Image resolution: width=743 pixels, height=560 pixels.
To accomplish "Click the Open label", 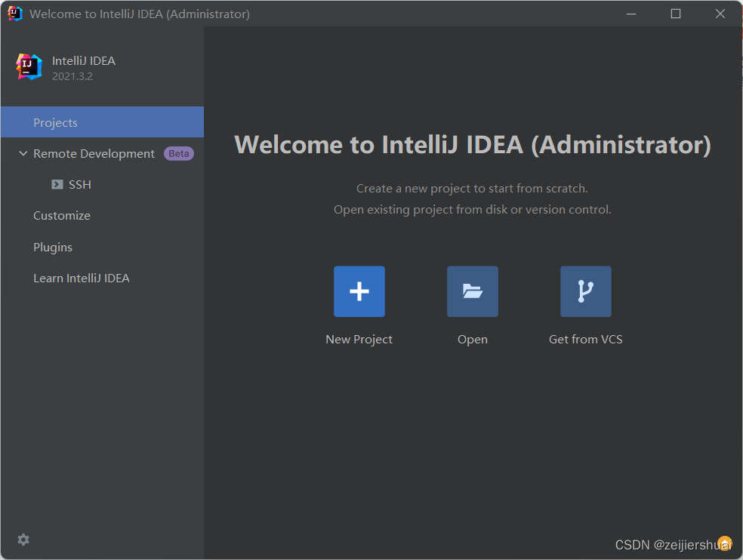I will [473, 340].
